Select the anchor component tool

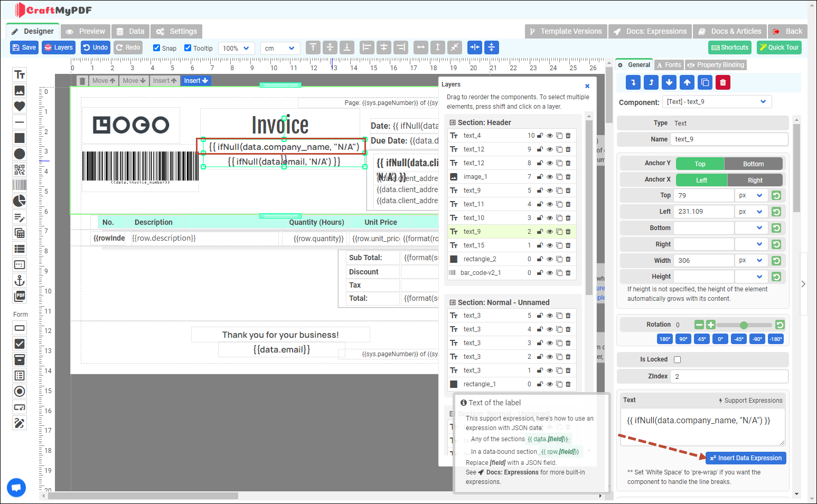point(20,280)
